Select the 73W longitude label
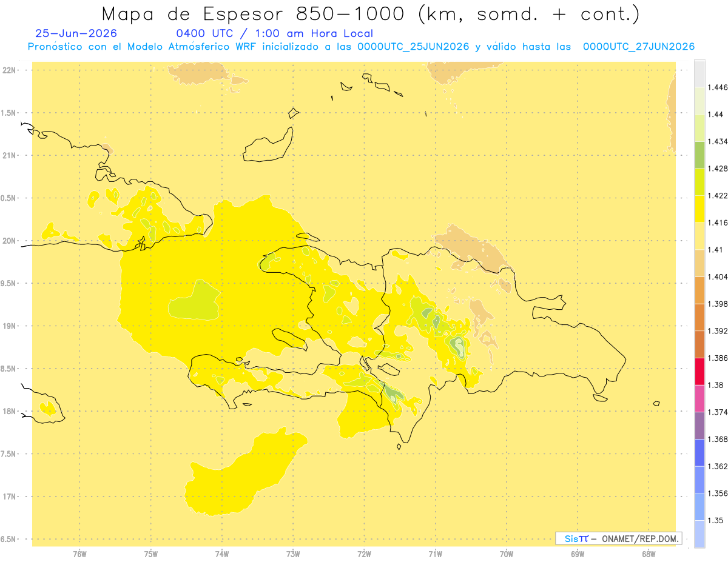 [293, 554]
